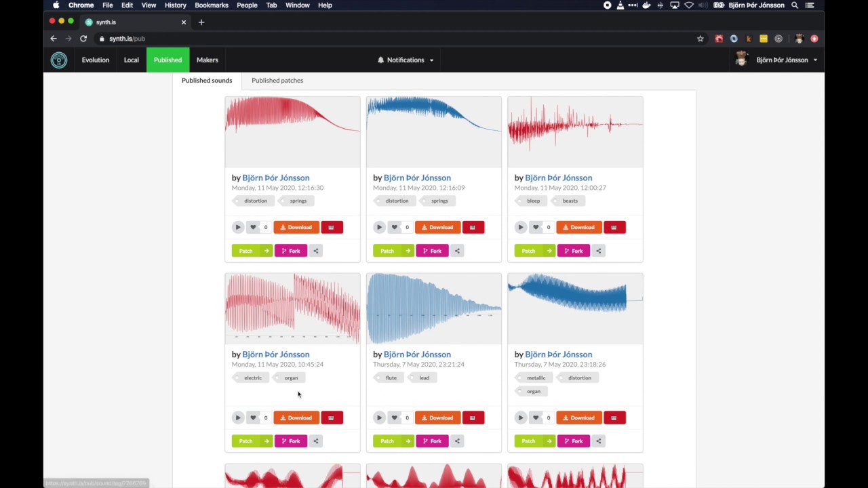Open the keyboard button on the 12:16:30 card

[332, 227]
